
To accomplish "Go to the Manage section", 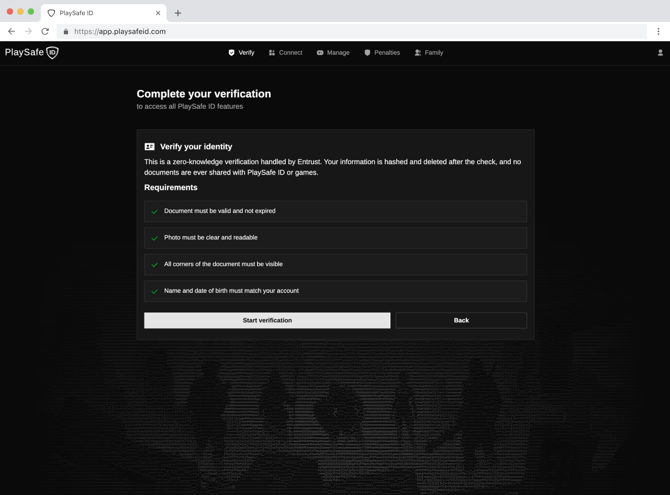I will click(333, 53).
